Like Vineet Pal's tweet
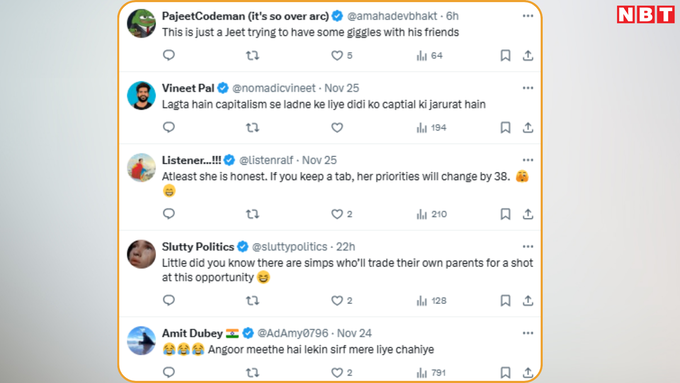Image resolution: width=680 pixels, height=383 pixels. tap(337, 128)
